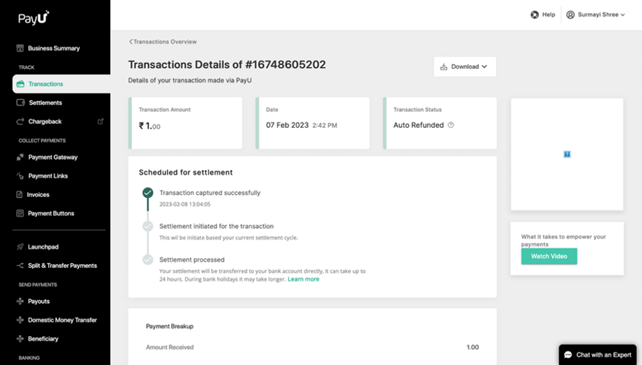Click the Invoices document icon
Screen dimensions: 642x365
tap(19, 195)
